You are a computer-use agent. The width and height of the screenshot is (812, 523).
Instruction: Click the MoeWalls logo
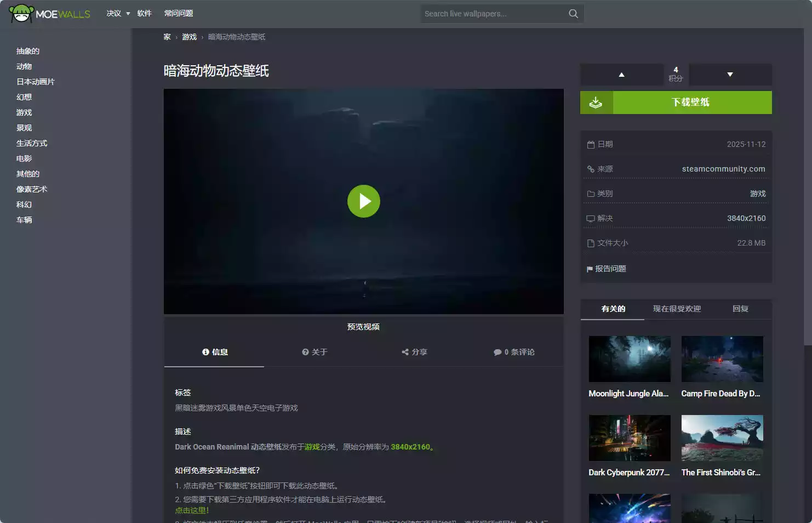(49, 14)
